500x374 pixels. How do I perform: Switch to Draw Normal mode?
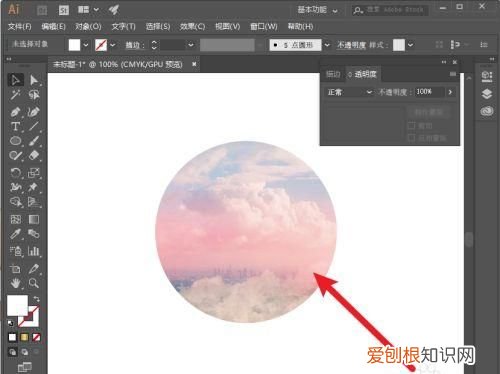point(12,352)
